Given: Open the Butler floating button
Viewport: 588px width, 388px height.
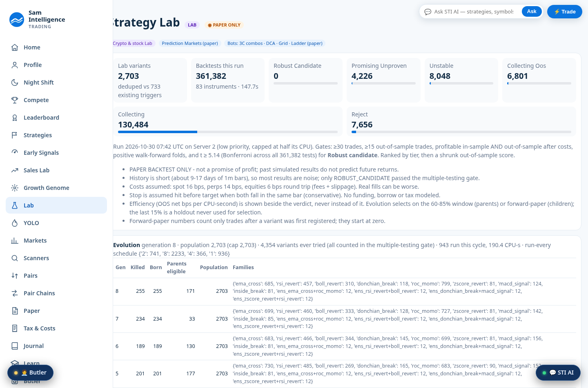Looking at the screenshot, I should point(30,372).
